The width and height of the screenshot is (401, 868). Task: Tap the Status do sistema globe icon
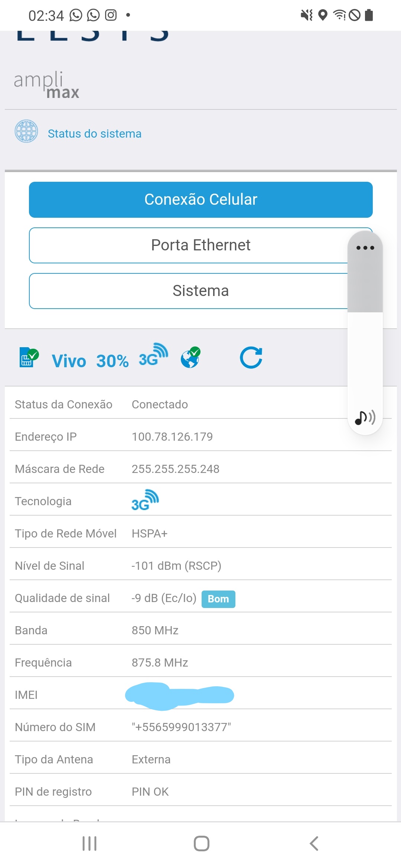pyautogui.click(x=26, y=131)
